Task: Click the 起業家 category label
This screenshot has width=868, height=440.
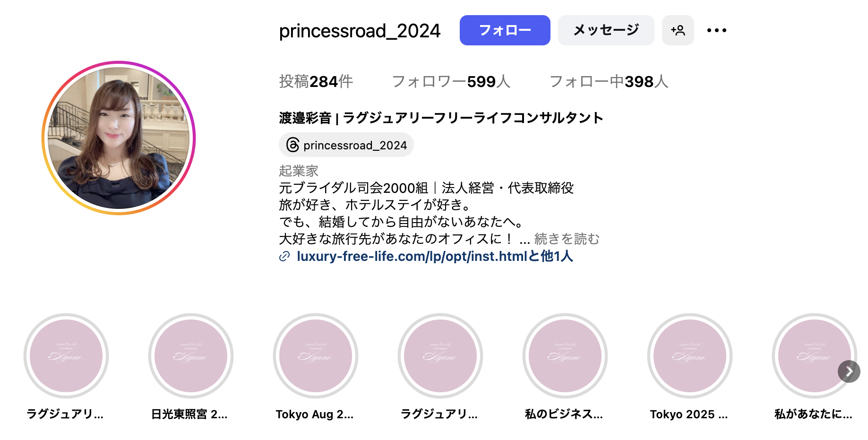Action: click(299, 171)
